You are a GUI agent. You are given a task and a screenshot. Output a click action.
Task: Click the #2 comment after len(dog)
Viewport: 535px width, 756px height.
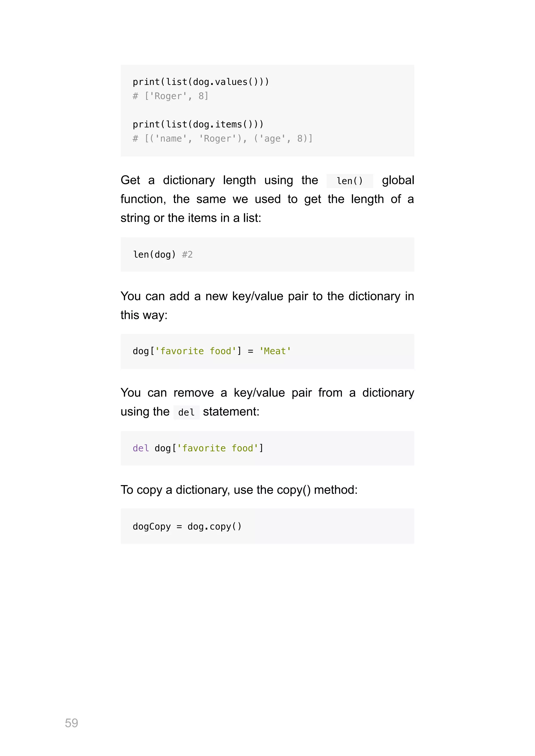[187, 255]
